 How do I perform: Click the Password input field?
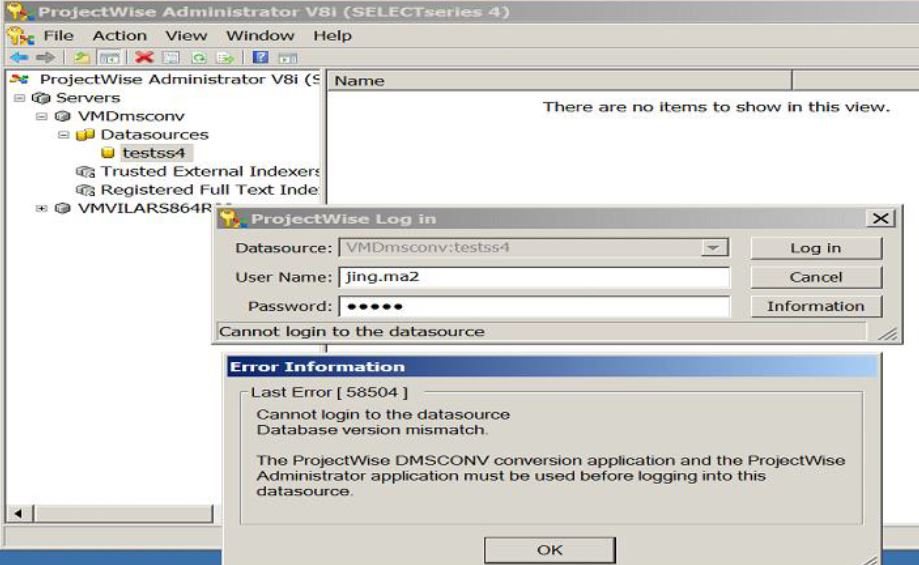pos(535,306)
